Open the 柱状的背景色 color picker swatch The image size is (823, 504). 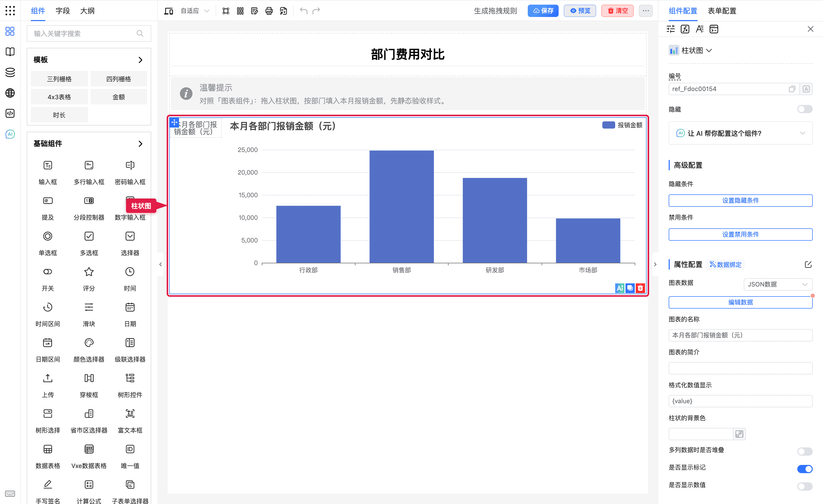pyautogui.click(x=739, y=434)
